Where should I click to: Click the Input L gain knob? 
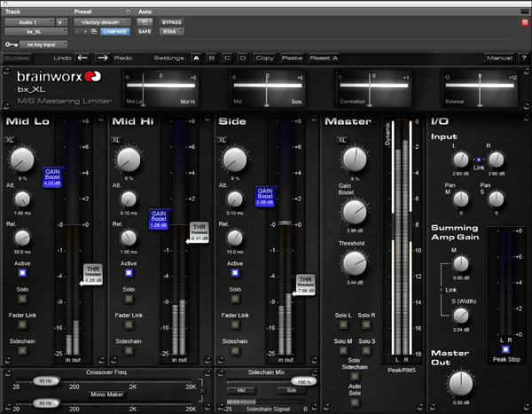(461, 160)
